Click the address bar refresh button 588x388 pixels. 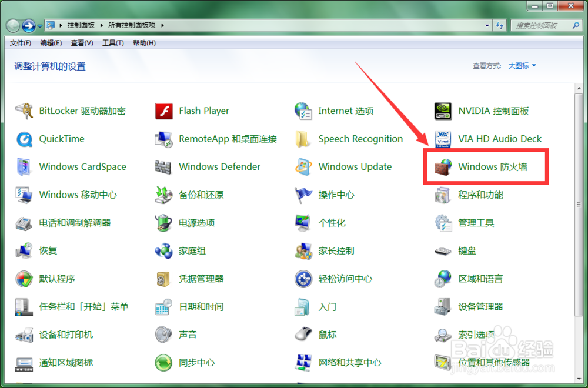point(499,25)
